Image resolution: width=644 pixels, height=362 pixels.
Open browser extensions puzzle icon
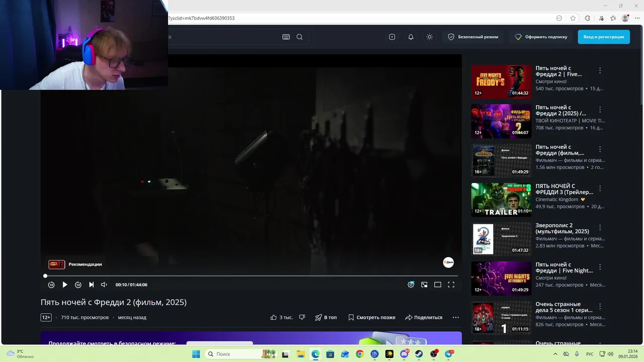(x=587, y=18)
